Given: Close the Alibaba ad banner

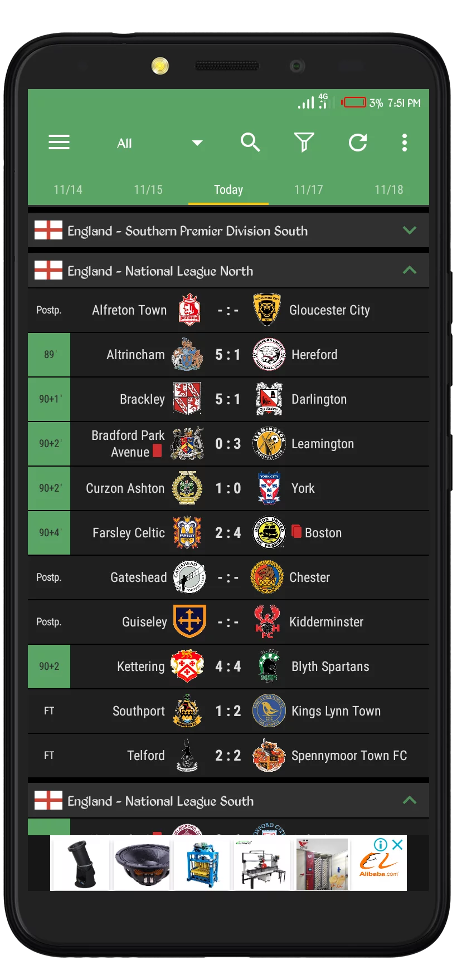Looking at the screenshot, I should (x=397, y=845).
